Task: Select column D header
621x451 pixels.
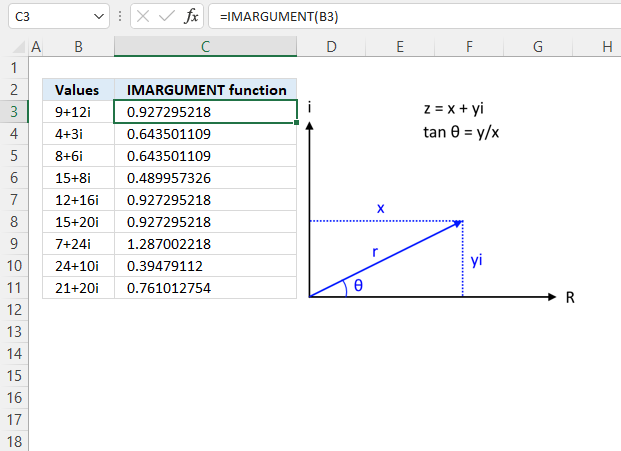Action: click(331, 47)
